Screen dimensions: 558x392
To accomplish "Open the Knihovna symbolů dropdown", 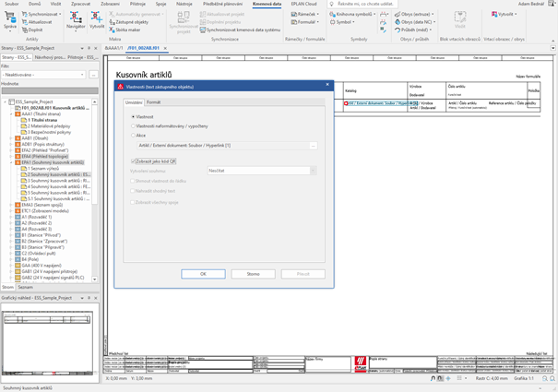I will click(356, 15).
